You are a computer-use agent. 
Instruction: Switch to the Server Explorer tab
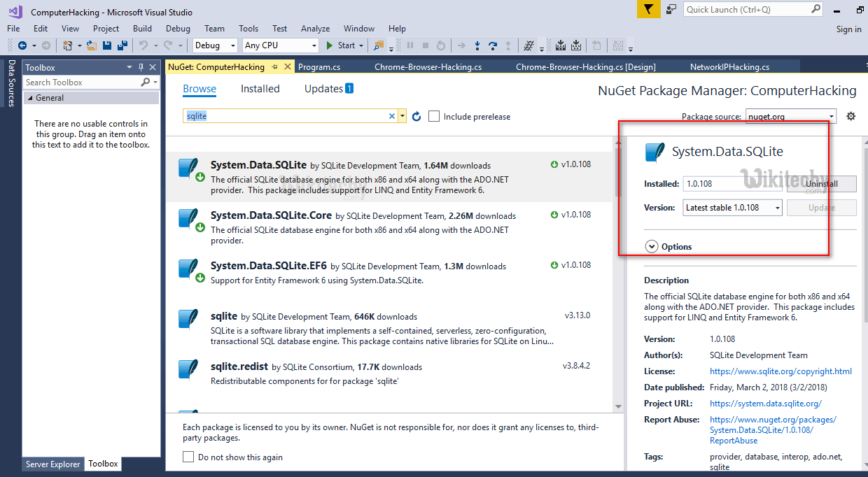point(53,464)
